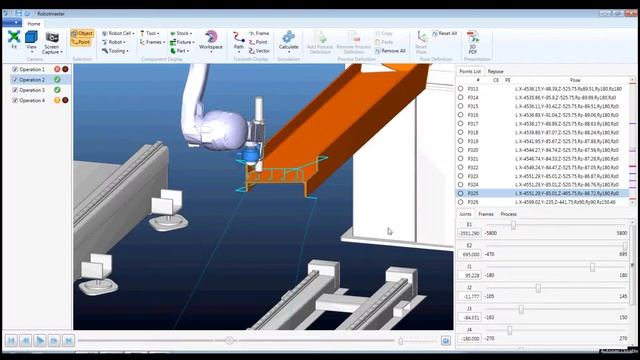
Task: Expand the Tool dropdown
Action: click(x=149, y=33)
